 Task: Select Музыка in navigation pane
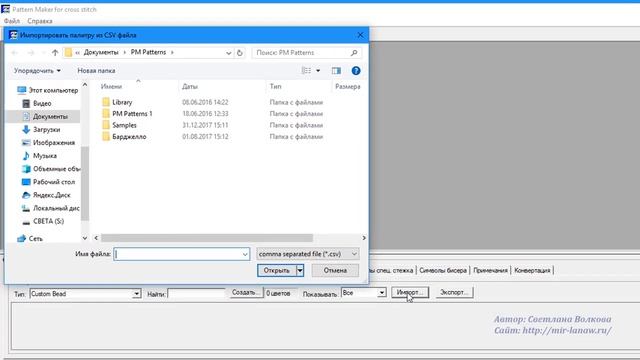pyautogui.click(x=39, y=156)
